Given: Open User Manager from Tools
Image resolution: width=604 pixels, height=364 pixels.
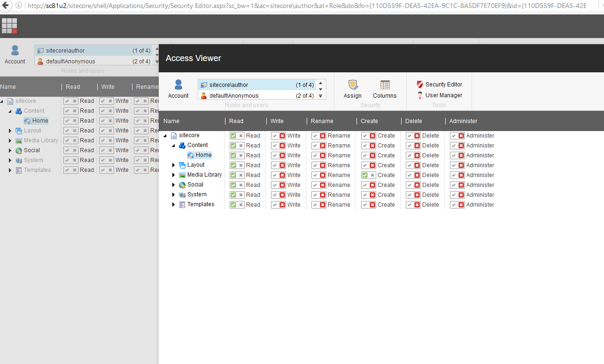Looking at the screenshot, I should (439, 95).
